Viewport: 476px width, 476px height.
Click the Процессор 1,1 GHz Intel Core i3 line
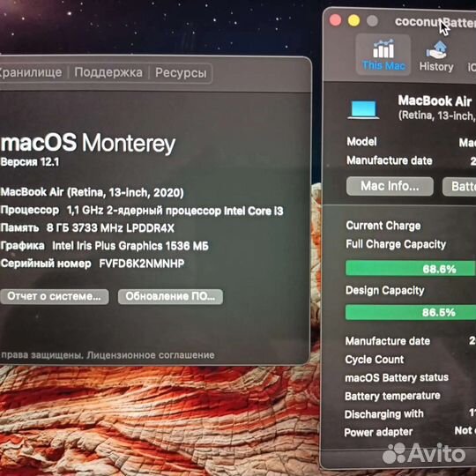pos(142,211)
